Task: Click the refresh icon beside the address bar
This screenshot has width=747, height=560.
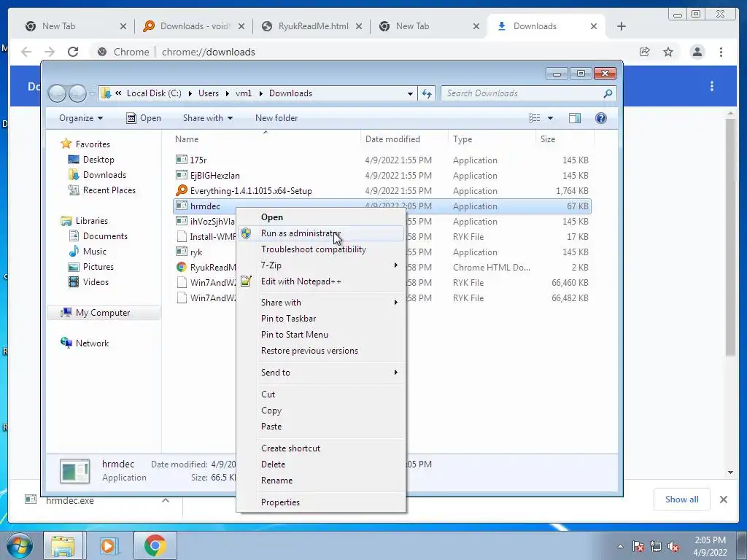Action: 426,93
